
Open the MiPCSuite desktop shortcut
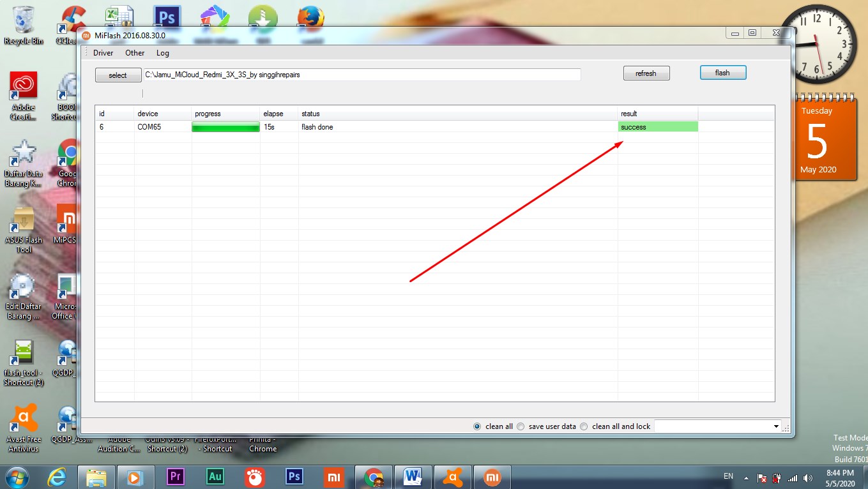click(67, 225)
